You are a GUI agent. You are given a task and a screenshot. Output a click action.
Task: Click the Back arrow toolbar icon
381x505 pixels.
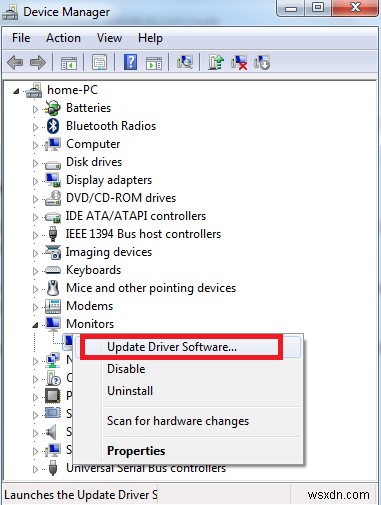pos(15,62)
